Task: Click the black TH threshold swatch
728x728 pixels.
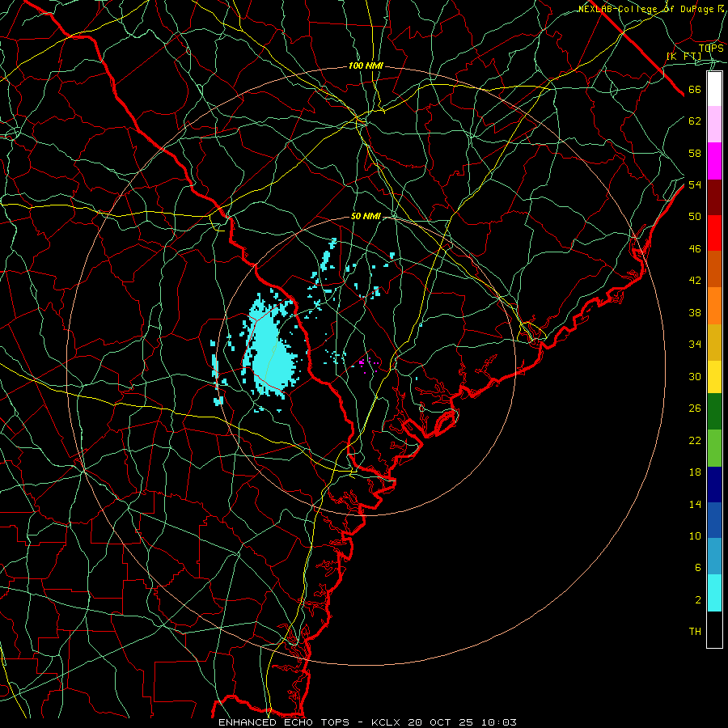Action: click(714, 629)
